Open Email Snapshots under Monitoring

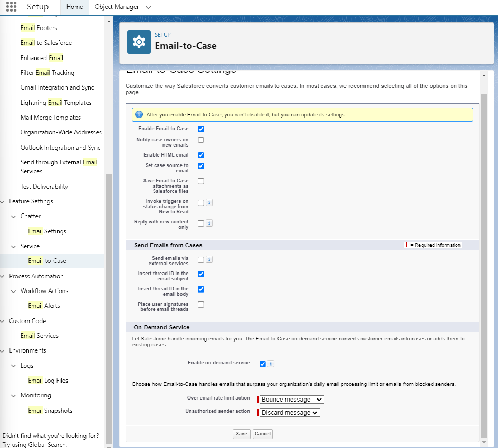point(50,411)
